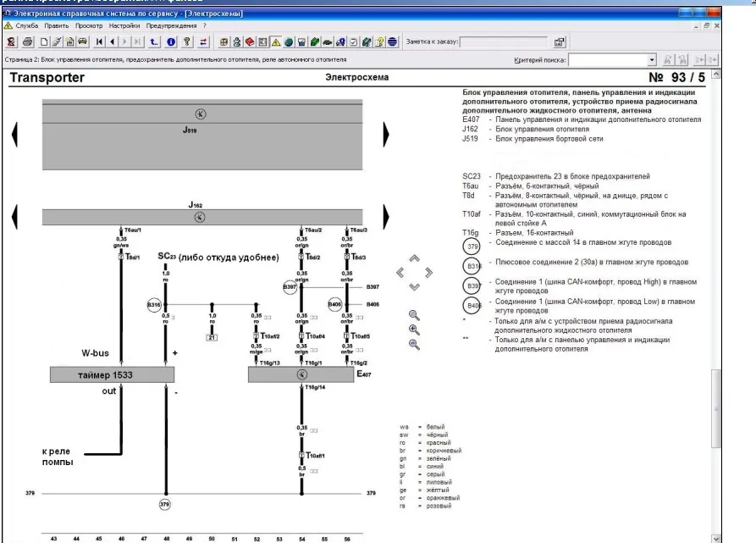Viewport: 756px width, 543px height.
Task: Open the Настройки menu
Action: pos(124,25)
